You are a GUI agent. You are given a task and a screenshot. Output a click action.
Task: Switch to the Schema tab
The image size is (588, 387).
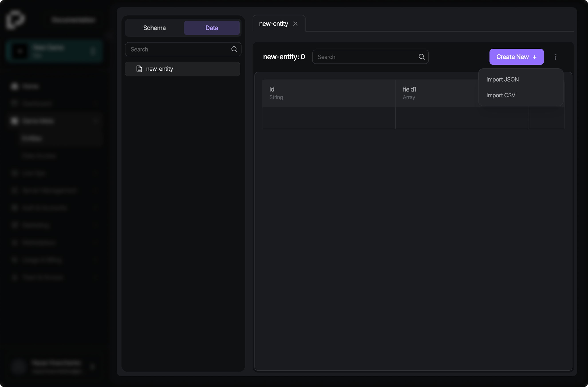[x=154, y=28]
